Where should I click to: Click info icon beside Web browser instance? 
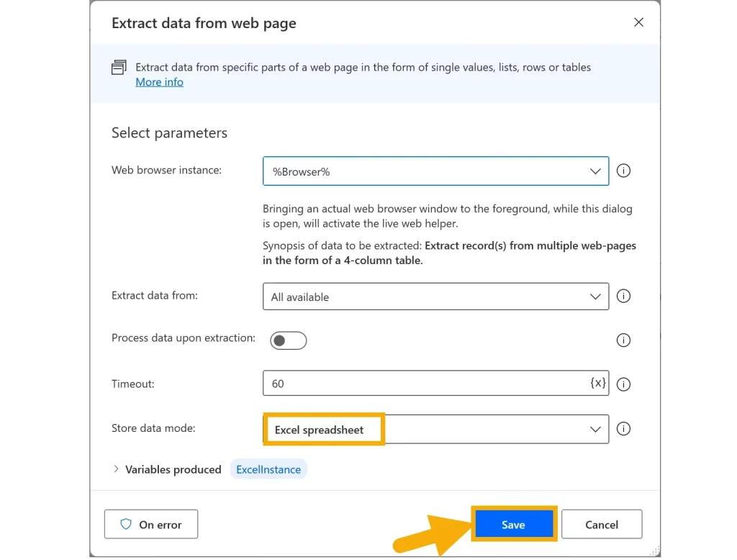624,171
